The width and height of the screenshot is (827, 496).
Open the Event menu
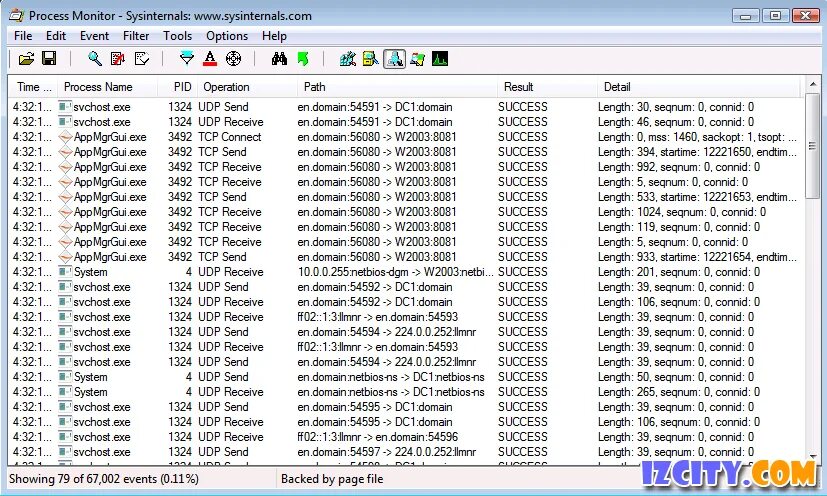coord(94,36)
